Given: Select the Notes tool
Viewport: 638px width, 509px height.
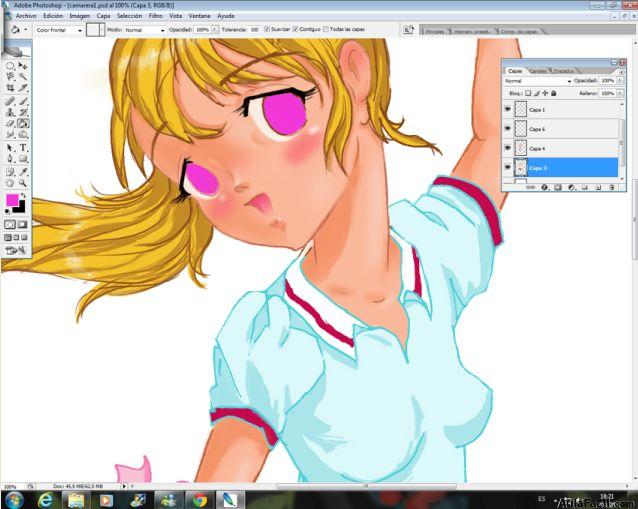Looking at the screenshot, I should pos(10,172).
